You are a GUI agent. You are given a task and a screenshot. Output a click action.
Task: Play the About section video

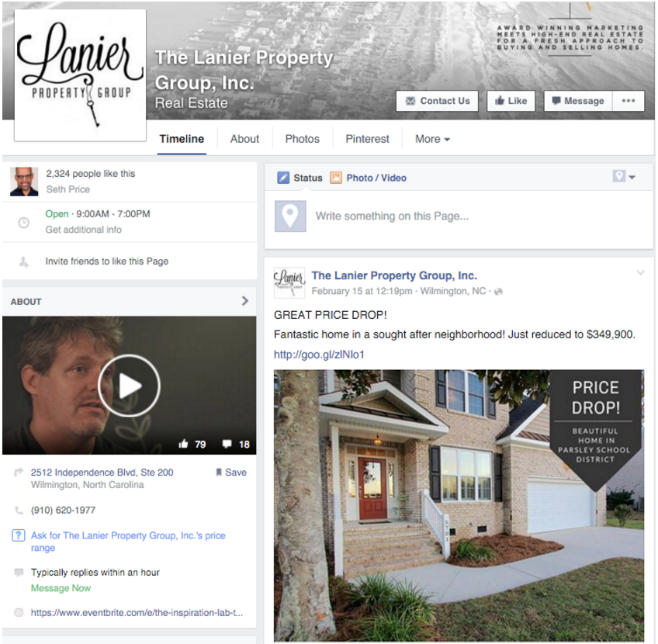[x=129, y=386]
